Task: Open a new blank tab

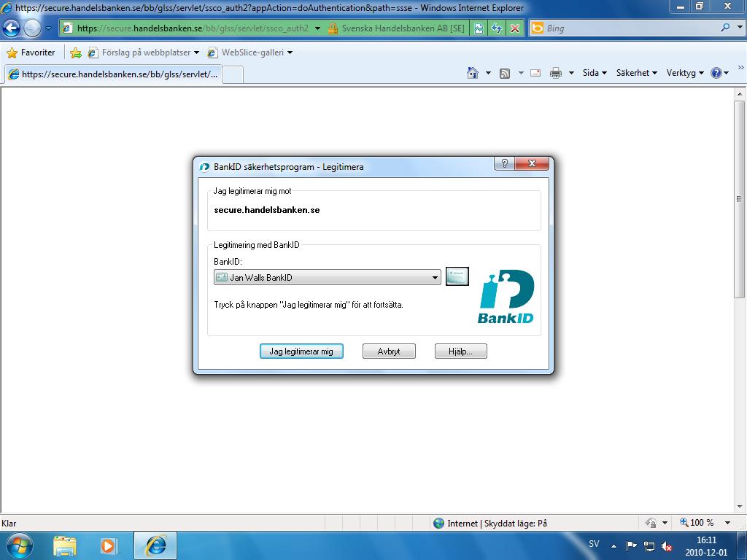Action: pyautogui.click(x=233, y=75)
